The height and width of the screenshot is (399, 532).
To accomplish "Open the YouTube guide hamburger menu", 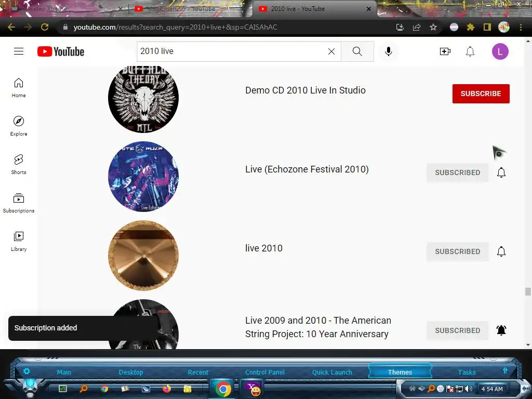I will point(19,51).
